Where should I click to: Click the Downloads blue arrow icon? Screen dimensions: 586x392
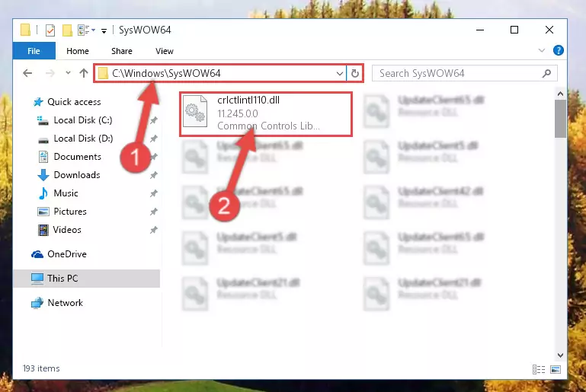[43, 175]
